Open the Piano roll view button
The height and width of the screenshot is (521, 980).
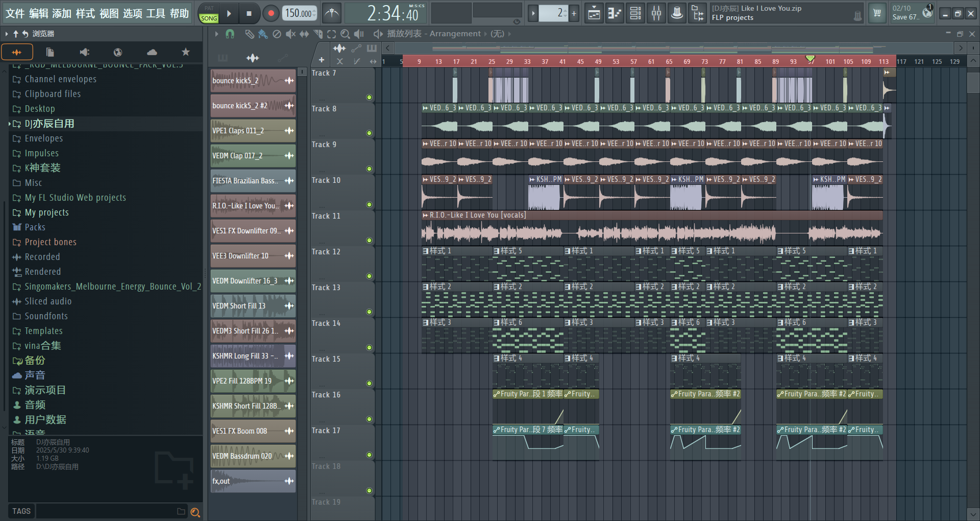[615, 13]
